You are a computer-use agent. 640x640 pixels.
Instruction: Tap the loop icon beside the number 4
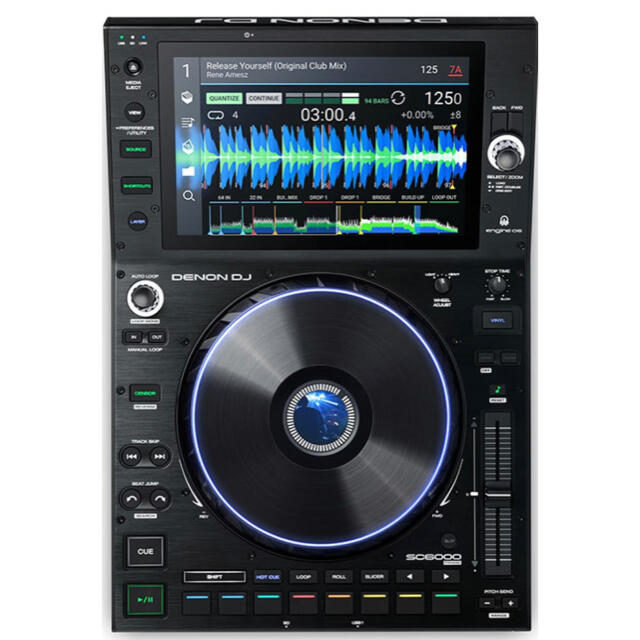pyautogui.click(x=216, y=115)
